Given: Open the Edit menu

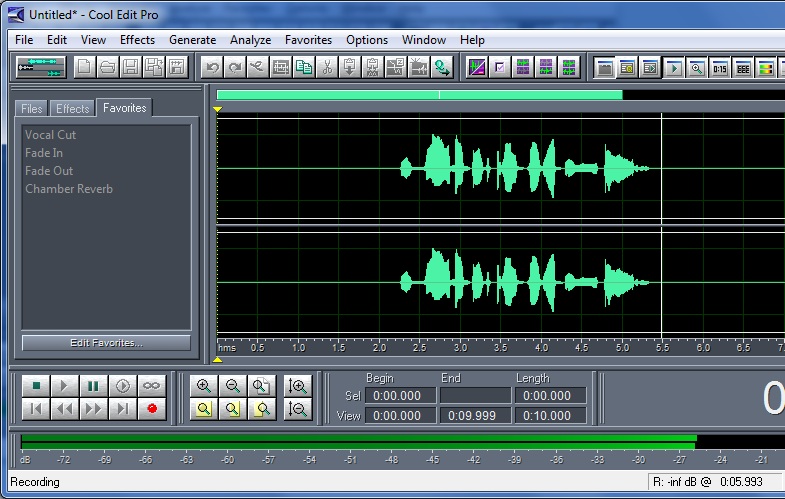Looking at the screenshot, I should pos(57,40).
